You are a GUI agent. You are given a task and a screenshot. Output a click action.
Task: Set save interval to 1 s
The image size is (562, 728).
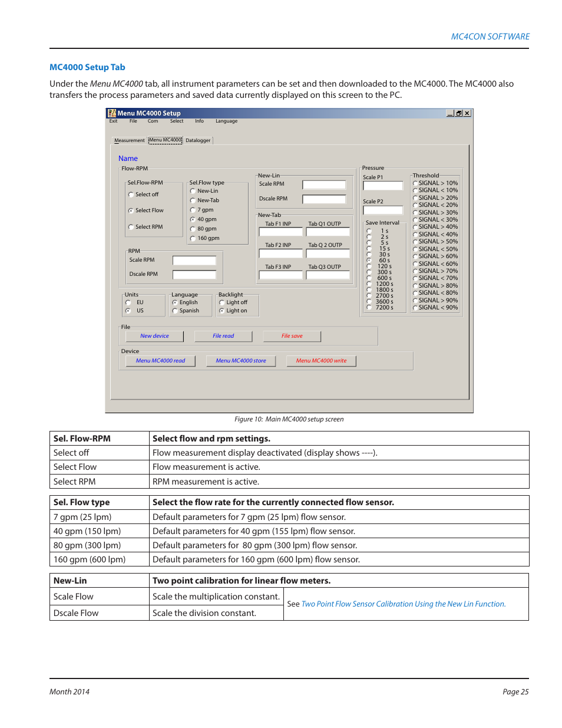[369, 231]
